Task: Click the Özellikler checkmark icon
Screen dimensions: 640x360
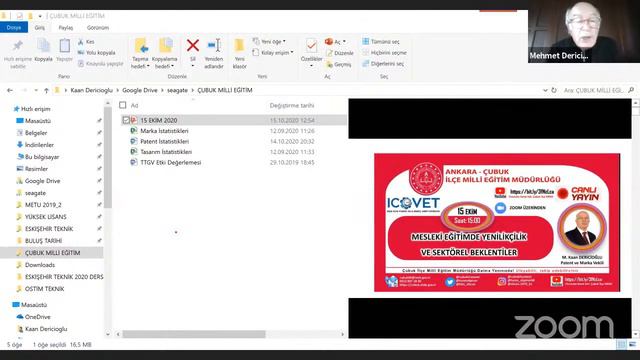Action: tap(311, 46)
